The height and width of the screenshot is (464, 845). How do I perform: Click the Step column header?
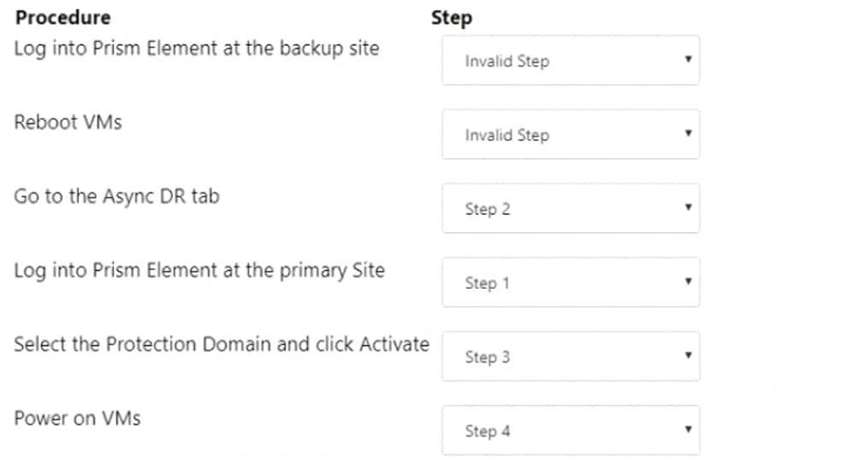(452, 18)
